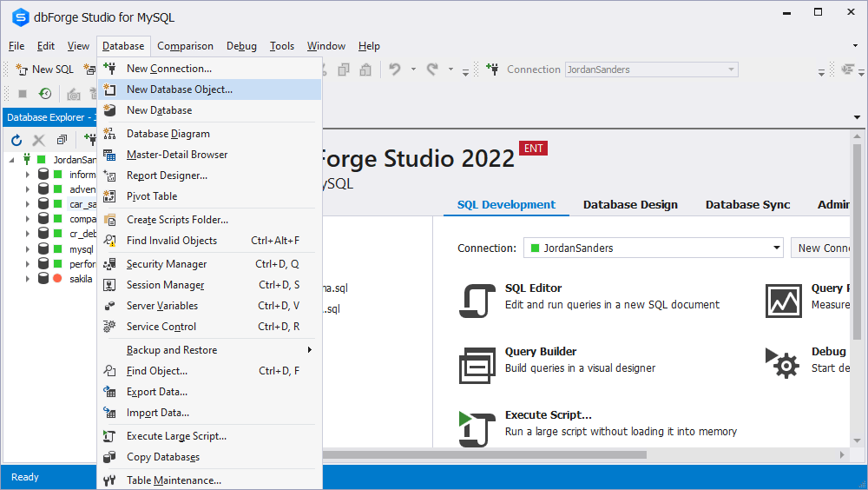Image resolution: width=868 pixels, height=490 pixels.
Task: Open the Edit menu
Action: [45, 46]
